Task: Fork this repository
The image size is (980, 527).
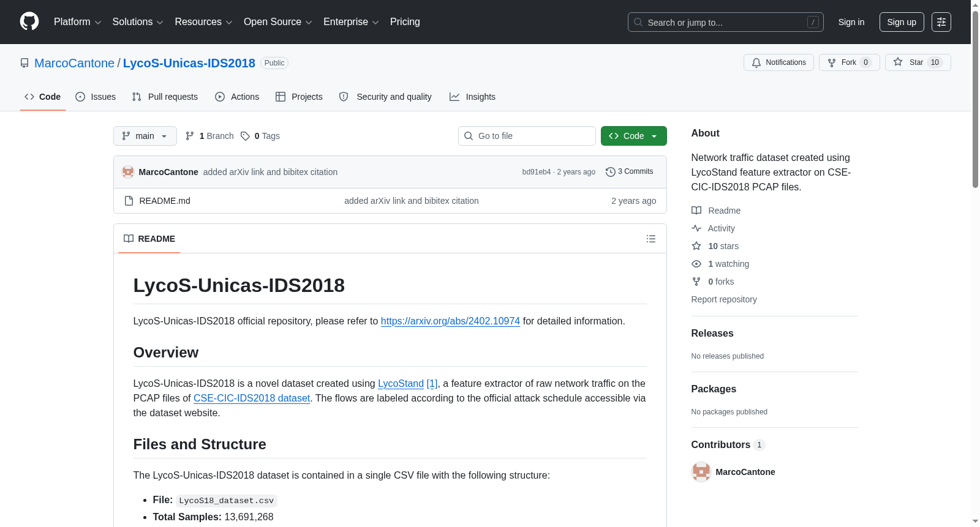Action: [x=849, y=62]
